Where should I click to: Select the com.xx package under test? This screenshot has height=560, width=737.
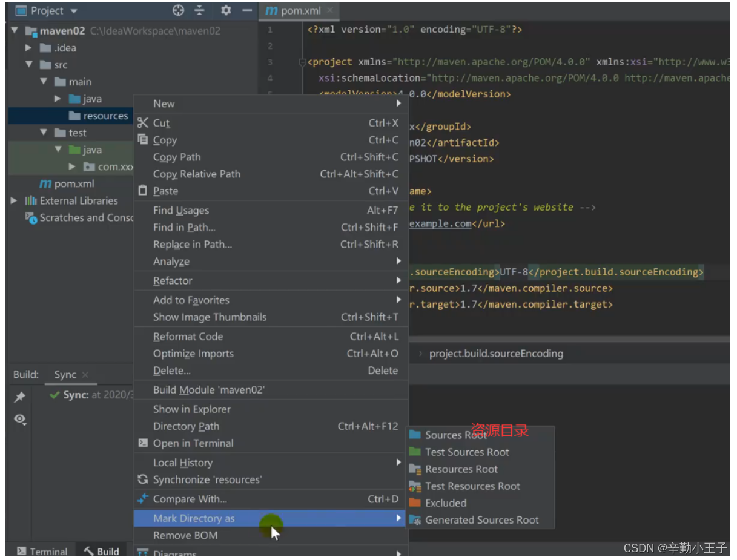pyautogui.click(x=108, y=166)
